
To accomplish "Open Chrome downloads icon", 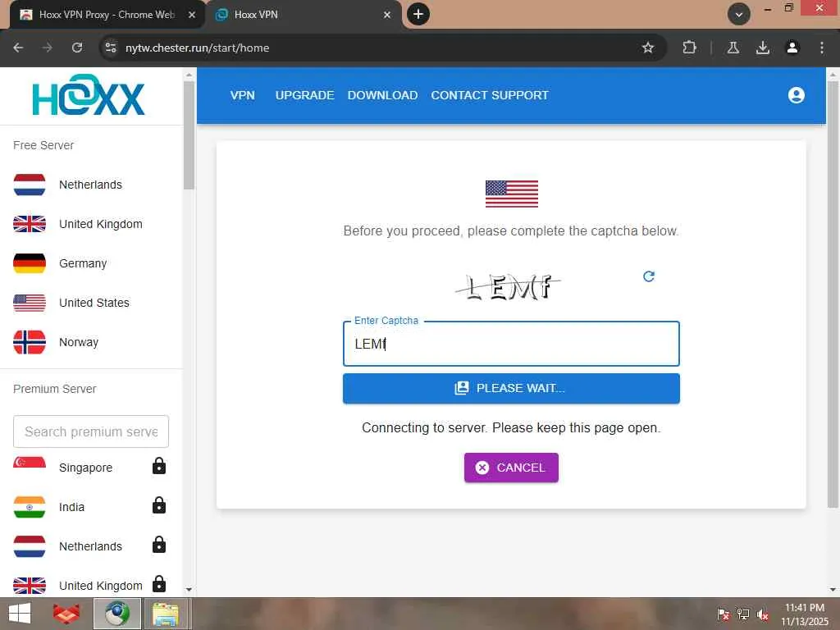I will point(763,48).
